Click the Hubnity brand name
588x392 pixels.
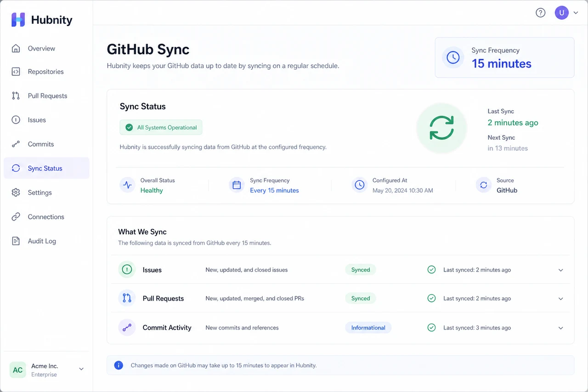[x=52, y=20]
